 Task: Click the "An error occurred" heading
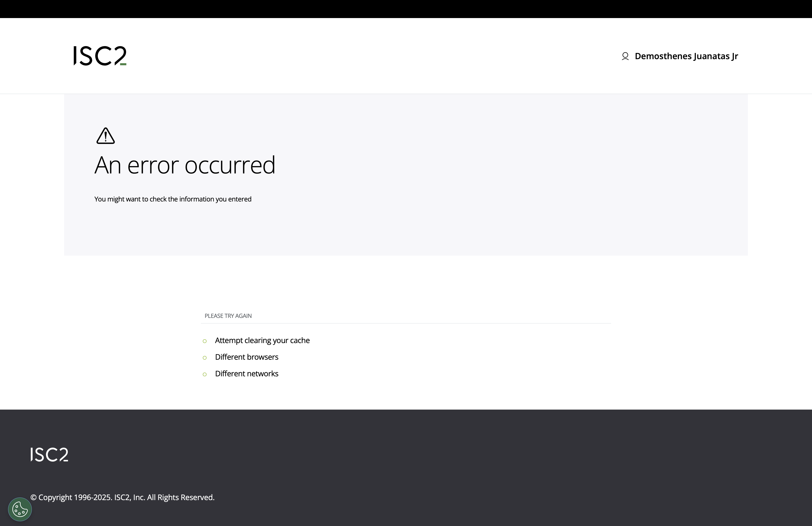184,165
